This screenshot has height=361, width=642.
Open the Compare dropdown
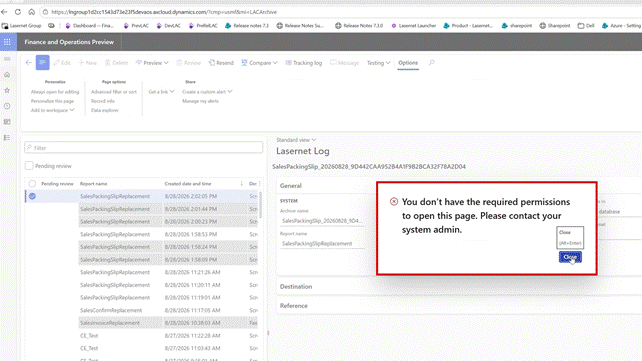(259, 63)
